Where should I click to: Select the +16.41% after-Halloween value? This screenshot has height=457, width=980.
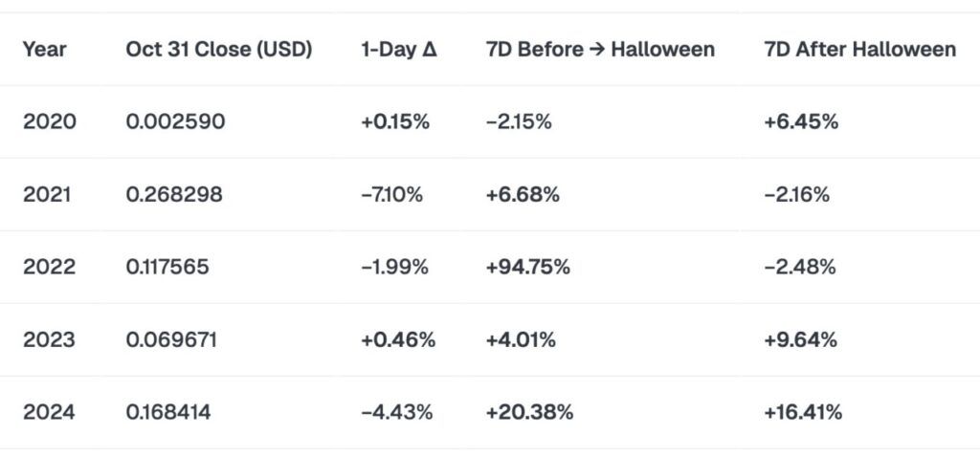(804, 413)
